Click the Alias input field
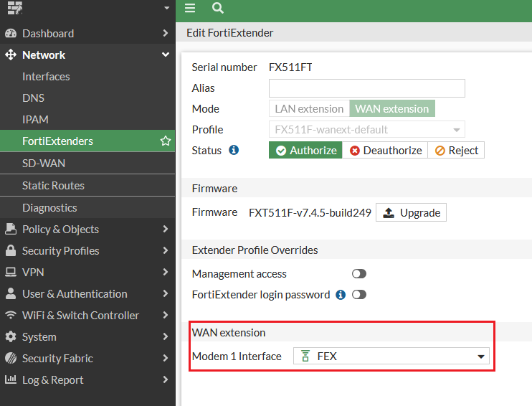The width and height of the screenshot is (532, 406). (x=366, y=88)
